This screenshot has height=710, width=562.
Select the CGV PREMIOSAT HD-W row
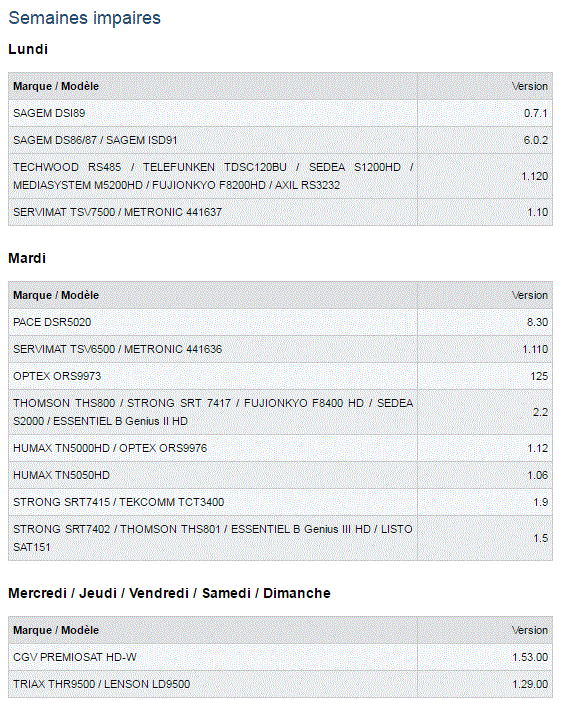pyautogui.click(x=280, y=657)
